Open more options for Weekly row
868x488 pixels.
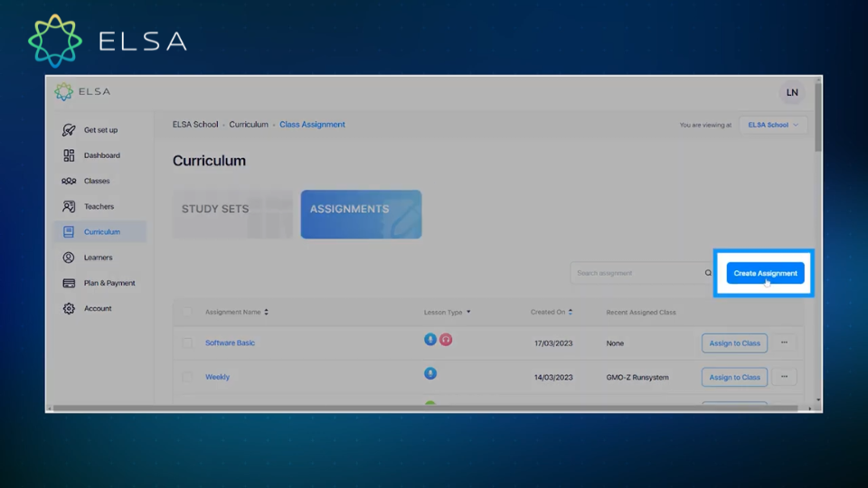point(784,377)
